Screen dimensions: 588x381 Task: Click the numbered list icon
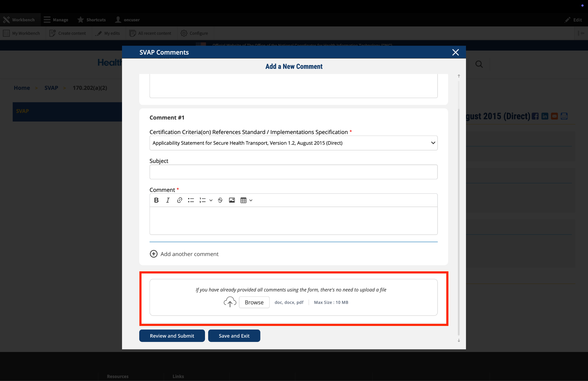point(202,200)
